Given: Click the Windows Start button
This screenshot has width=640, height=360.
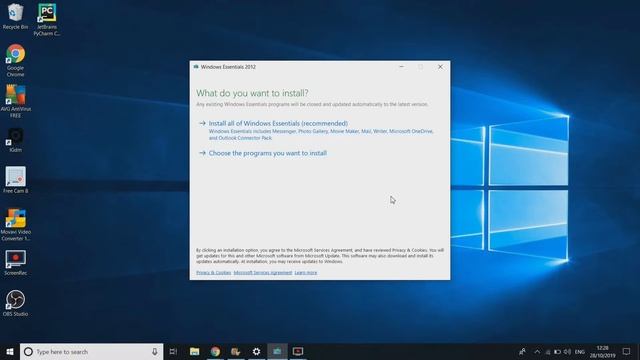Looking at the screenshot, I should 10,351.
